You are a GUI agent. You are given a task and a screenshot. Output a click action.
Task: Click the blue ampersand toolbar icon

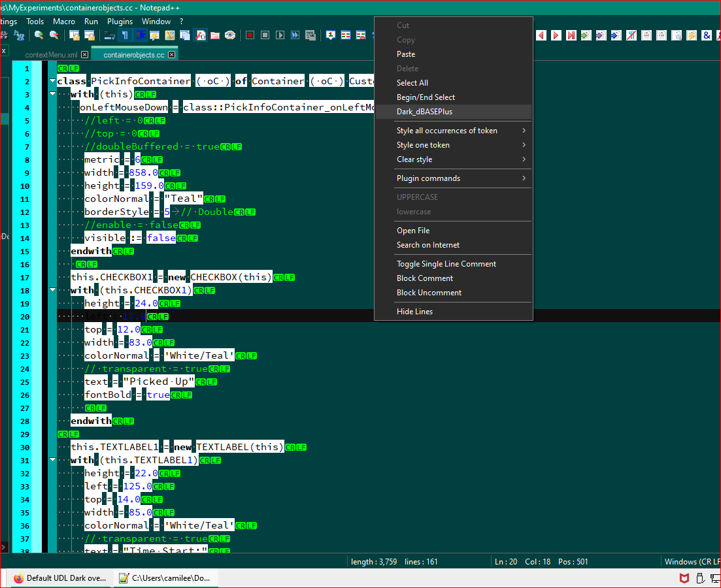pos(707,35)
